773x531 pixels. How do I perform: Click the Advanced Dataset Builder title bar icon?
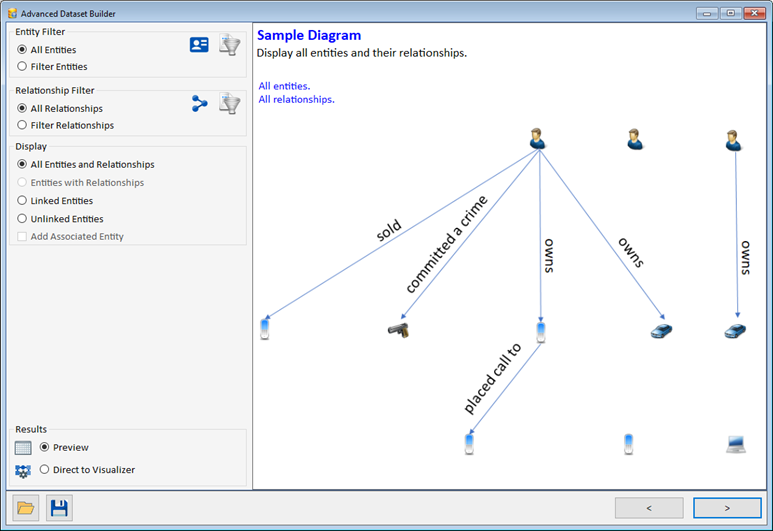[x=12, y=13]
